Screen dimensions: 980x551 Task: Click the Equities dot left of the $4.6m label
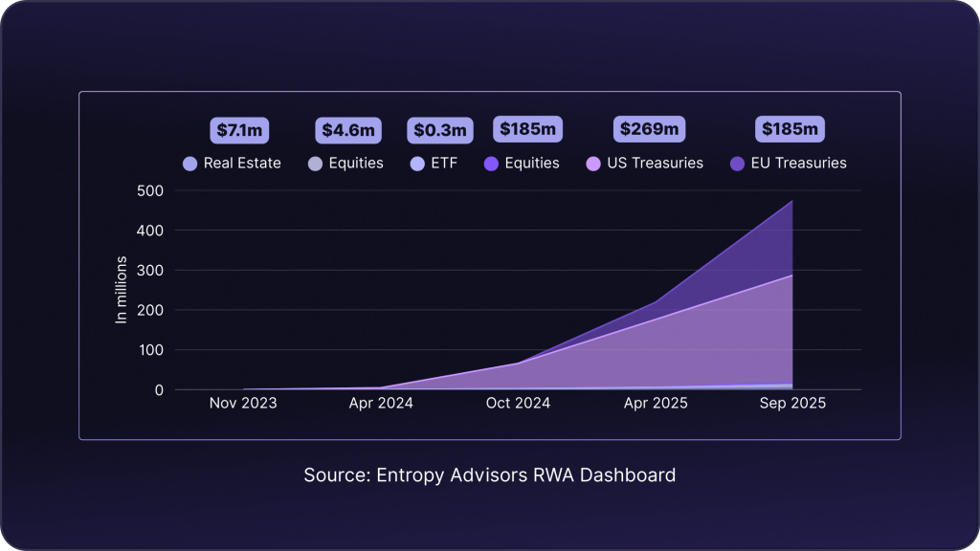point(315,164)
